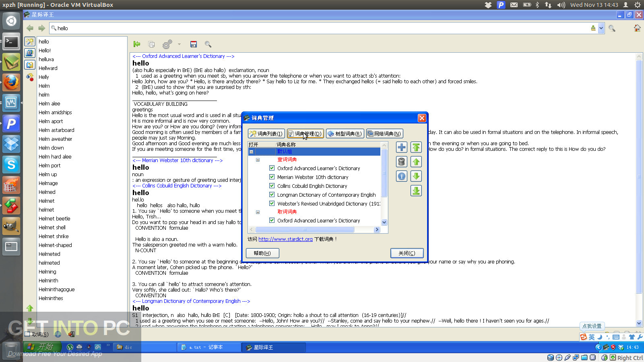Uncheck Merrian Webster 10th dictionary
This screenshot has width=644, height=362.
[272, 177]
